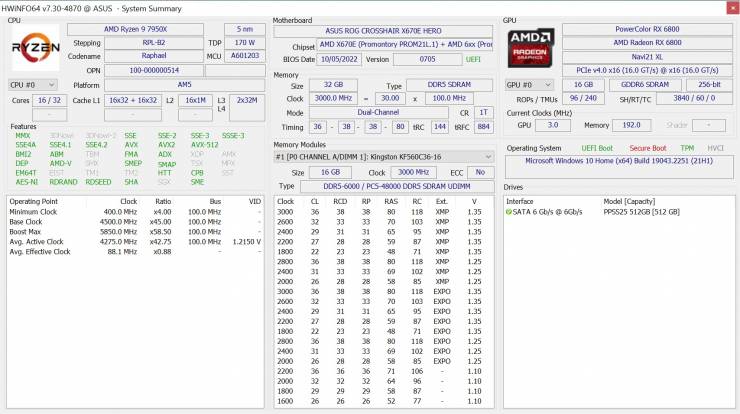The height and width of the screenshot is (414, 740).
Task: Select the module Type DDR5-6000 / PC5-48000 field
Action: (397, 186)
